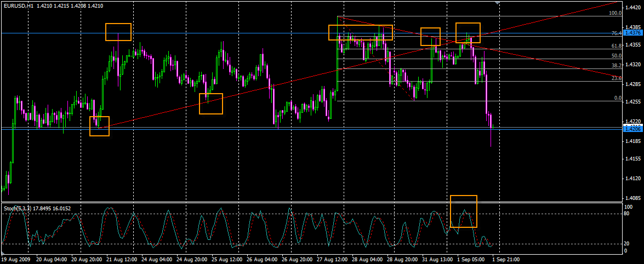The height and width of the screenshot is (264, 644).
Task: Select the lowest orange rectangle near 20 Aug 20:00
Action: click(x=100, y=126)
